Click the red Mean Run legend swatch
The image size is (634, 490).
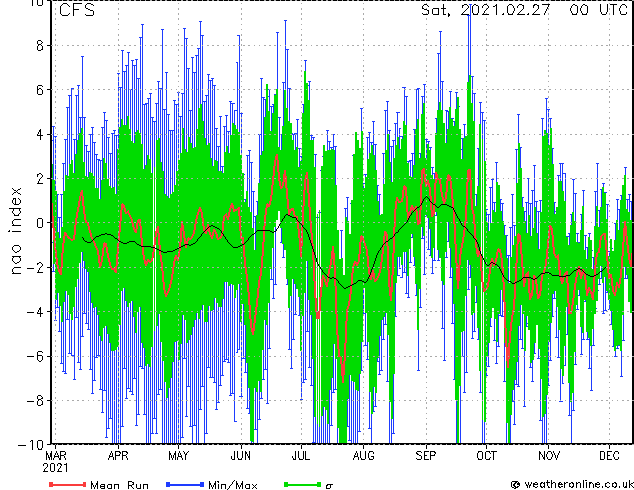(x=67, y=484)
